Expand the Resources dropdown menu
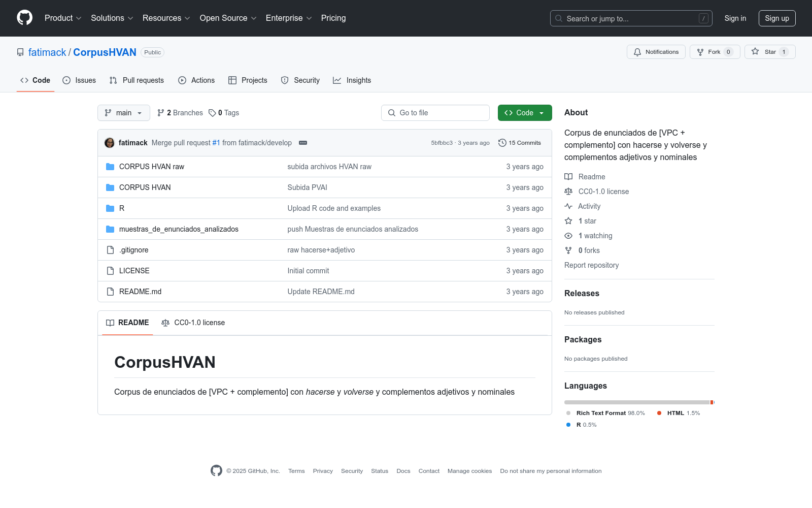Image resolution: width=812 pixels, height=508 pixels. click(166, 18)
